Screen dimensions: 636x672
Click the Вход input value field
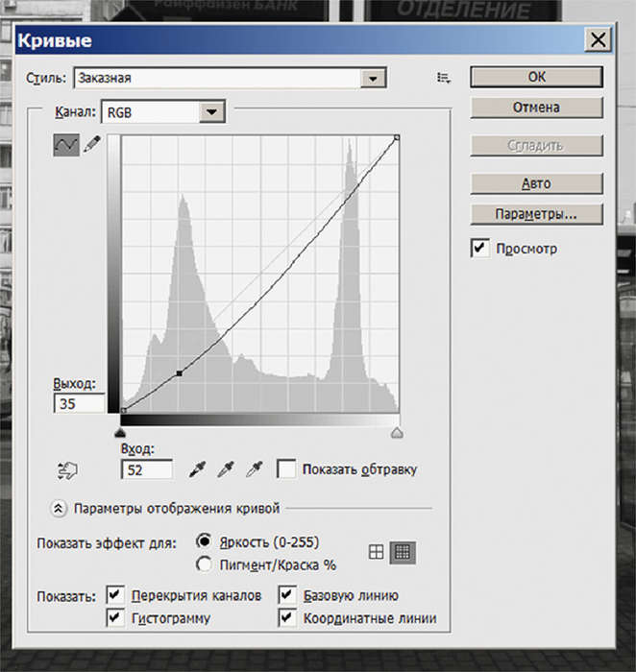[146, 469]
